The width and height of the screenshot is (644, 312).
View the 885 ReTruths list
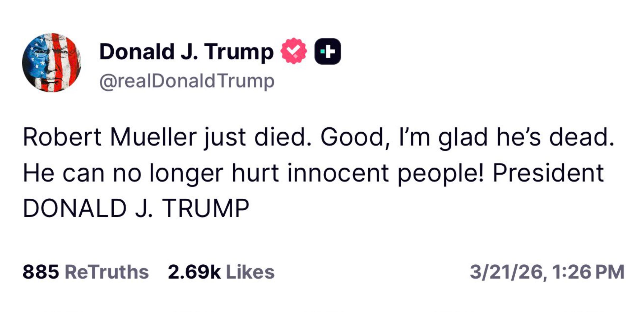(x=86, y=272)
